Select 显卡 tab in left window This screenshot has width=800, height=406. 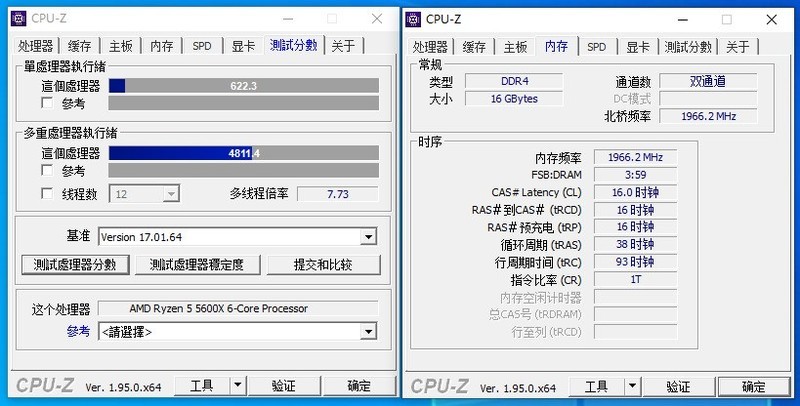click(x=243, y=46)
